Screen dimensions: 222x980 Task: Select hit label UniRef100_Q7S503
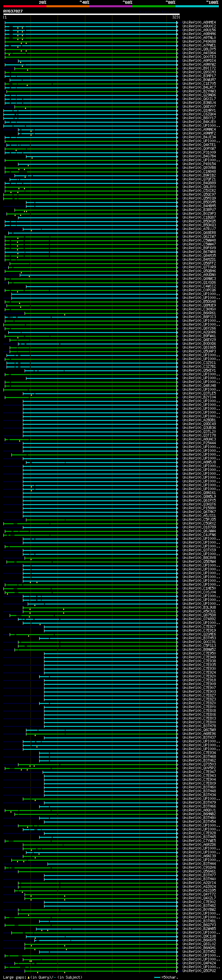tap(199, 764)
